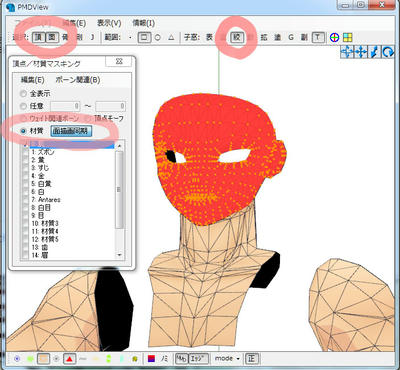400x370 pixels.
Task: Toggle the skin-colored face display button
Action: pyautogui.click(x=43, y=359)
